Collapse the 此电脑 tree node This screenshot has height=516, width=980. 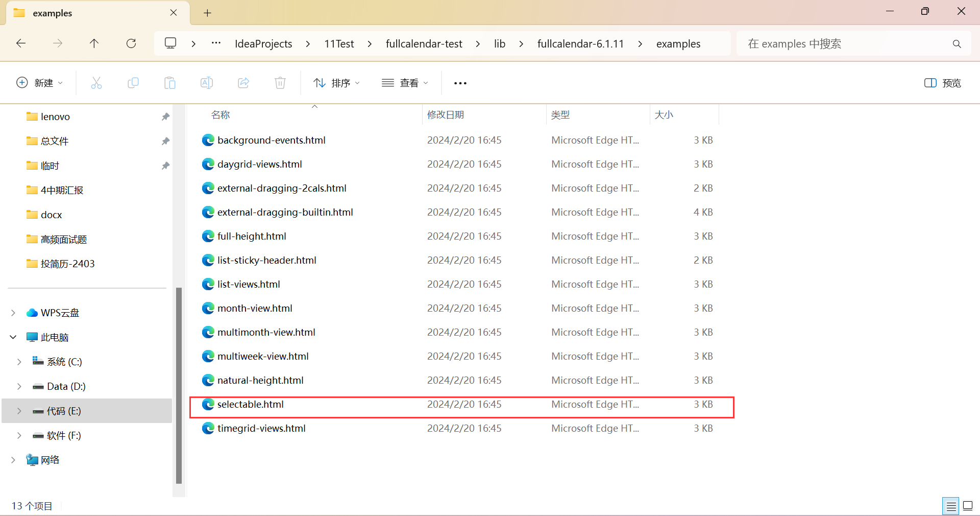coord(13,338)
